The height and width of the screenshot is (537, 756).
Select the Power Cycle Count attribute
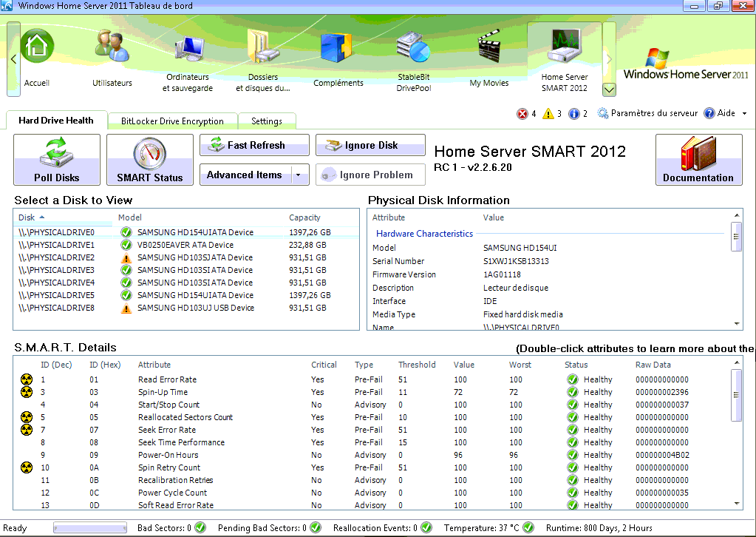(173, 493)
